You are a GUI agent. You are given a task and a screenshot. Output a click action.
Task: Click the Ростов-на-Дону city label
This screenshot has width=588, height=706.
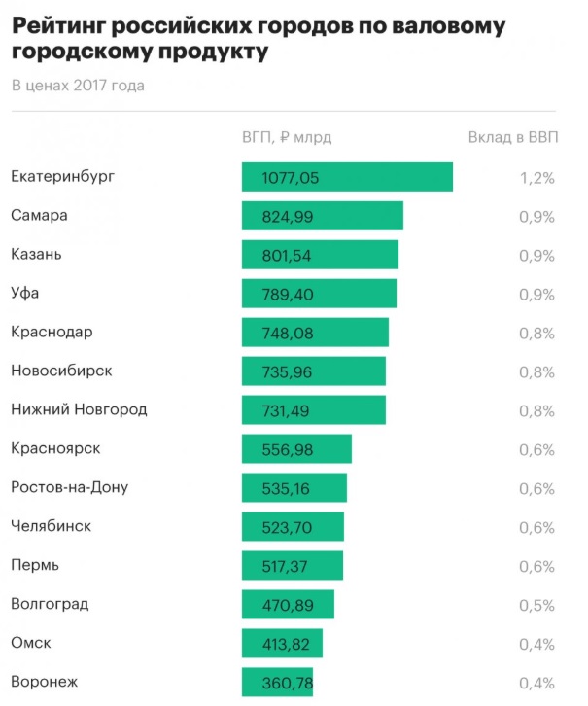click(x=69, y=487)
